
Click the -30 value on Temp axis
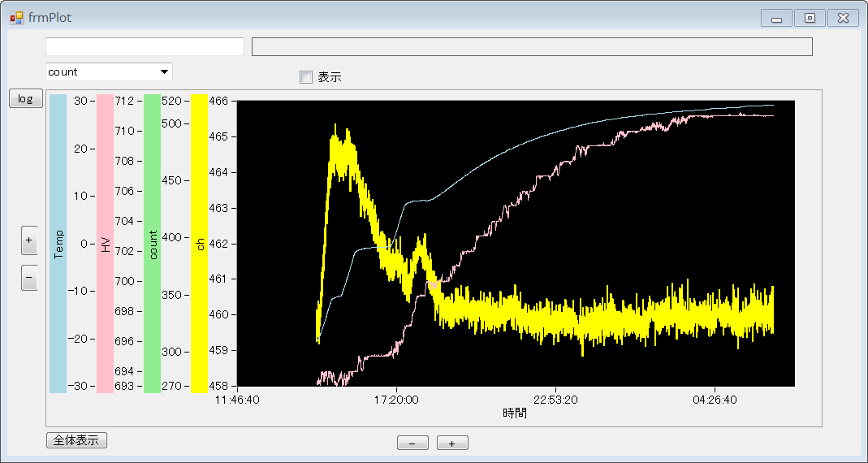[77, 386]
